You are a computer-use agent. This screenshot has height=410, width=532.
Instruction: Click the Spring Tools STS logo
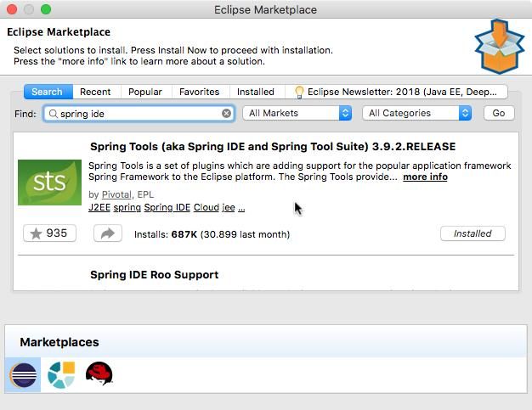coord(49,182)
